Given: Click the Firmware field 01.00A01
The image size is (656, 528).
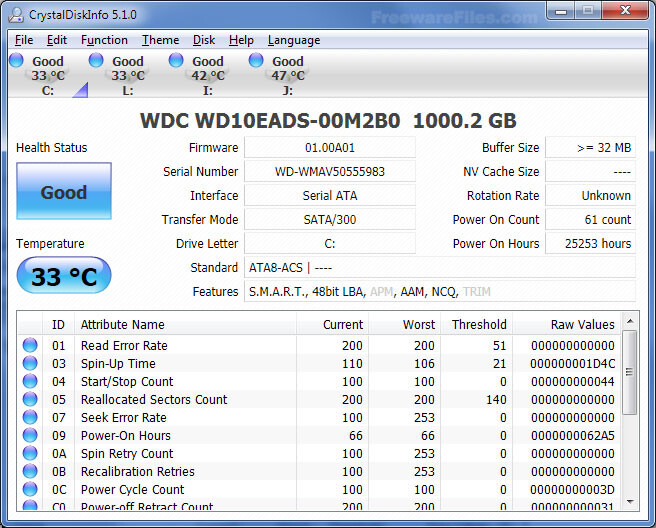Looking at the screenshot, I should tap(330, 148).
